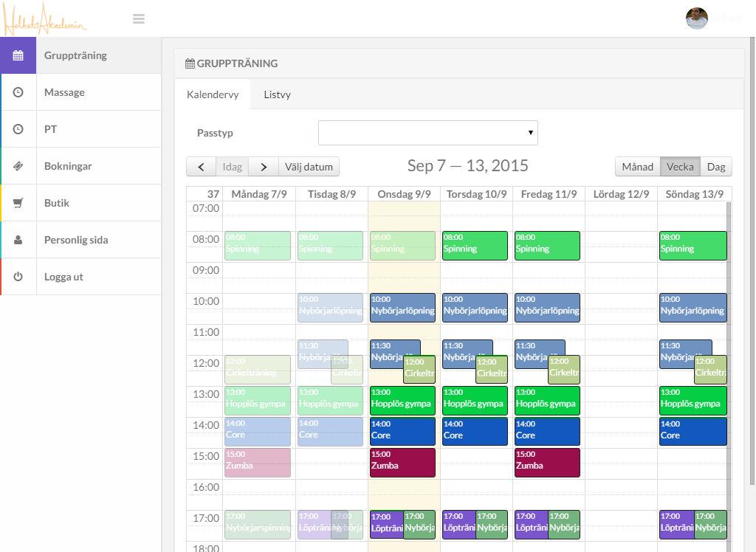This screenshot has width=756, height=552.
Task: Click the Personlig sida user icon
Action: (x=18, y=240)
